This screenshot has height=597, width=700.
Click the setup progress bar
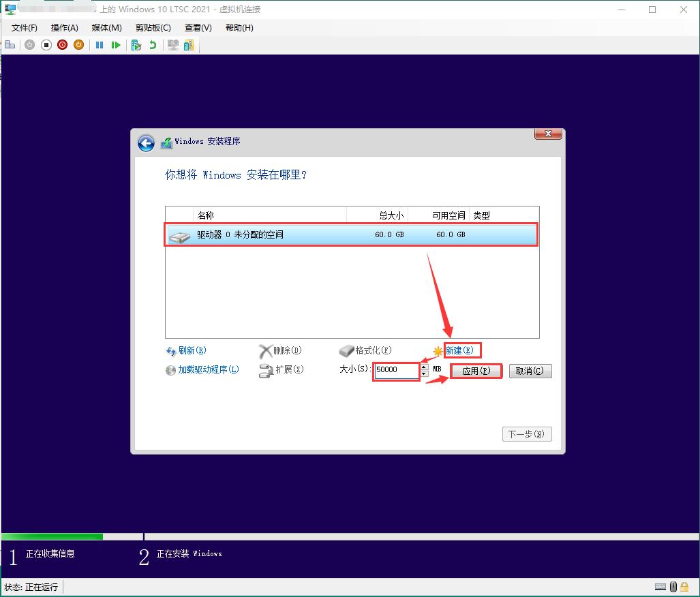point(350,537)
